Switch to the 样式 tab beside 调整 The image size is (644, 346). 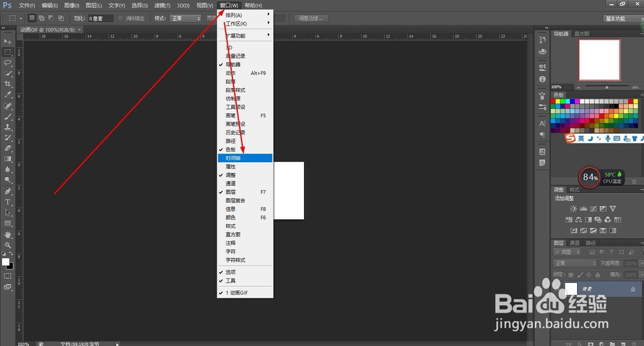point(574,189)
